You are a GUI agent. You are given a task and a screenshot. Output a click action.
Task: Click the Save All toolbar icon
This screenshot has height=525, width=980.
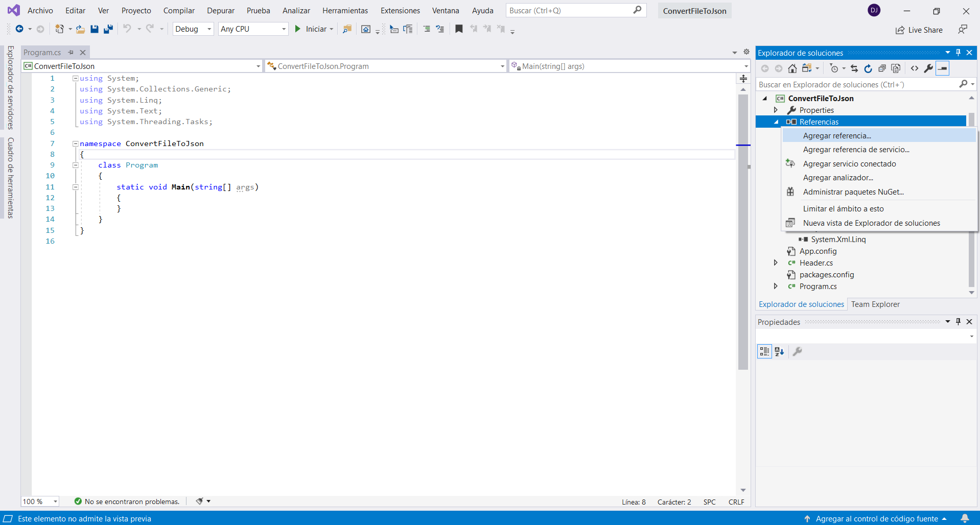pyautogui.click(x=108, y=29)
